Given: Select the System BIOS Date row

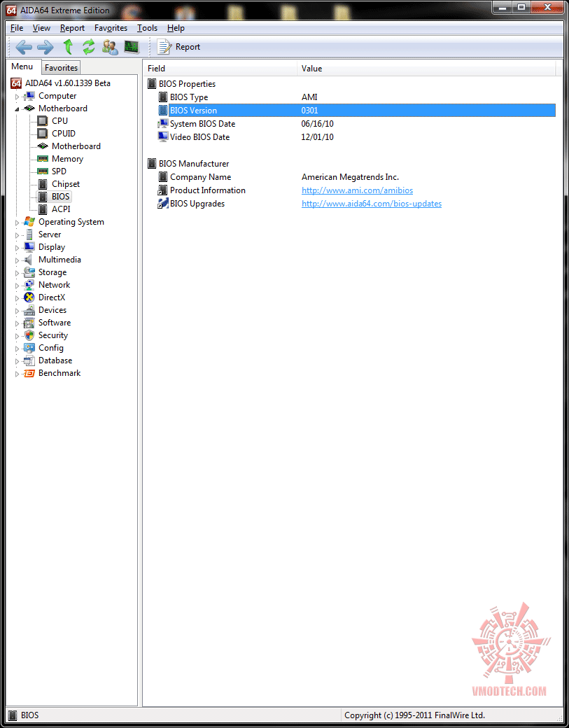Looking at the screenshot, I should point(356,124).
